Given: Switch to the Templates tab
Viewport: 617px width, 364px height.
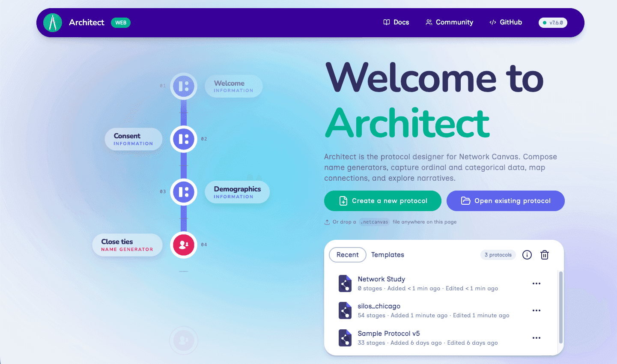Looking at the screenshot, I should (387, 255).
